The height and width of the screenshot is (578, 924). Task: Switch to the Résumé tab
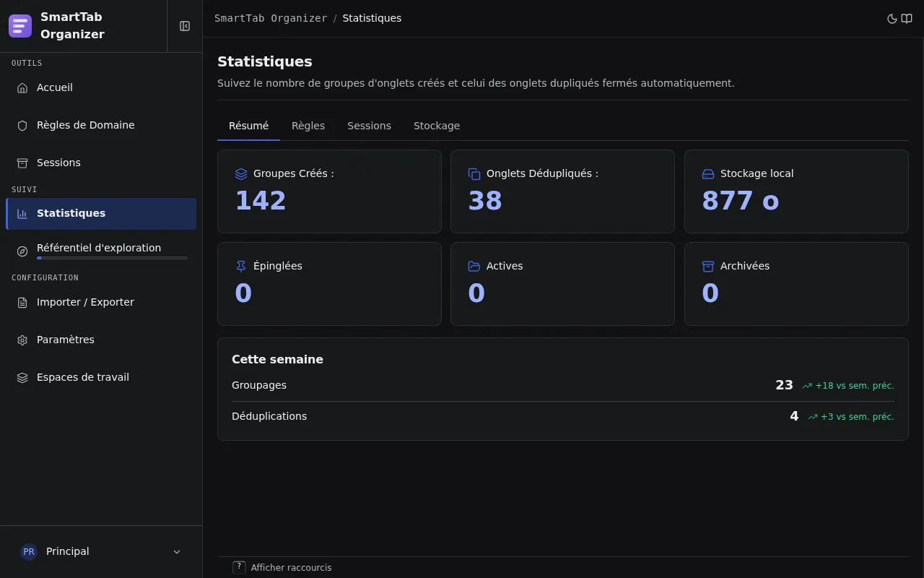[248, 126]
